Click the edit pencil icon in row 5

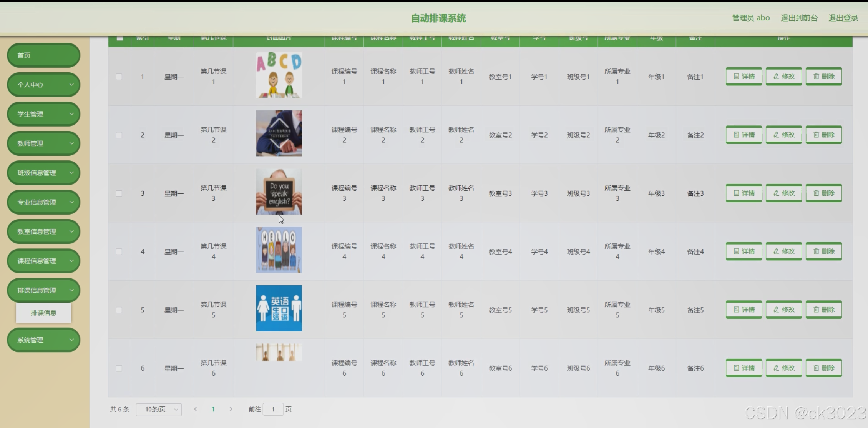click(x=776, y=310)
